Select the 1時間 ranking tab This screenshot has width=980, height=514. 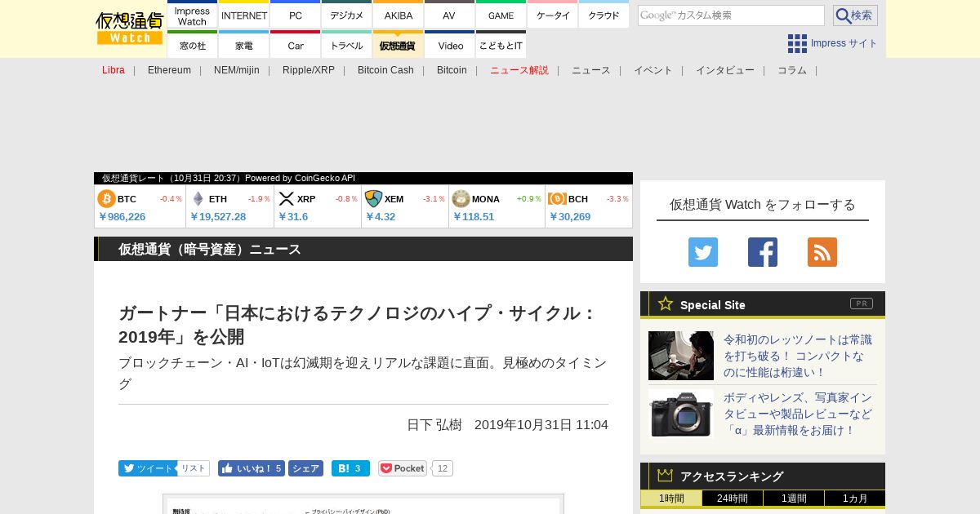(671, 498)
